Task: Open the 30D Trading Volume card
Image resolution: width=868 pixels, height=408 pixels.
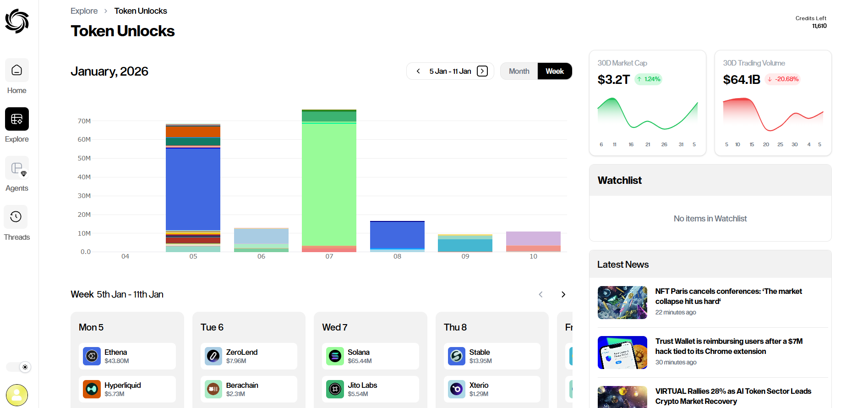Action: pyautogui.click(x=773, y=103)
